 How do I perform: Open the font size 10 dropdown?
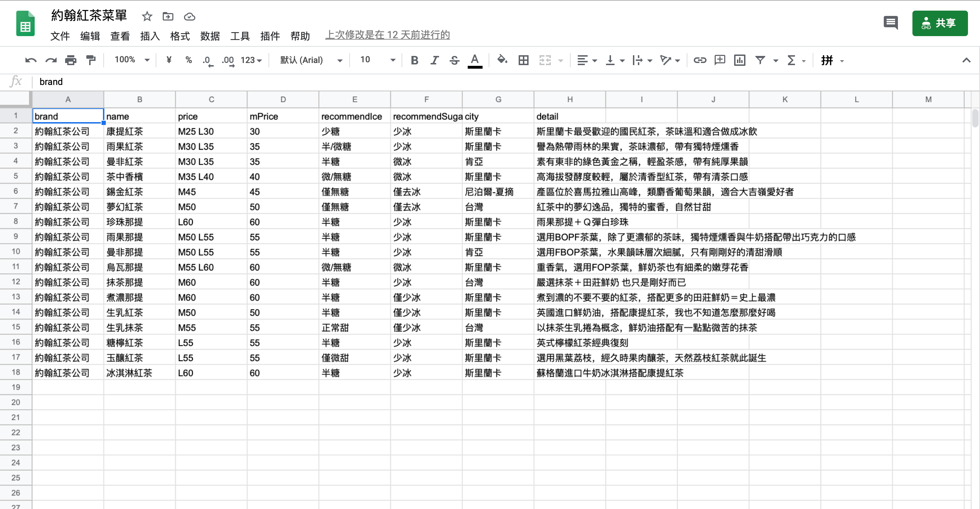pos(378,60)
